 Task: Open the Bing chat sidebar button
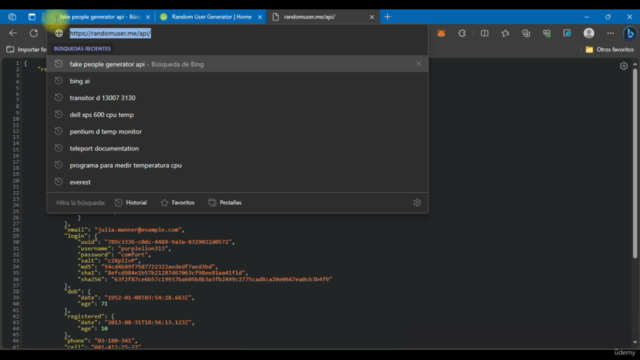click(x=630, y=33)
